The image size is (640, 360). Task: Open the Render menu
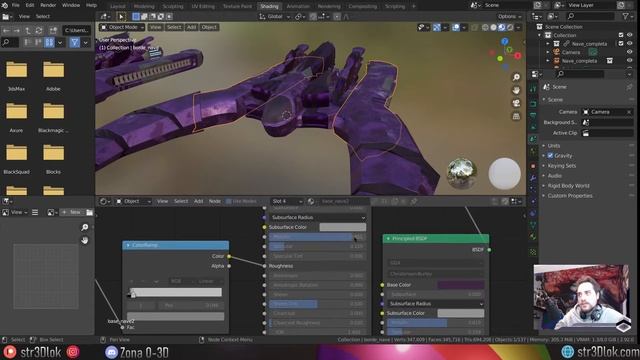(x=48, y=5)
